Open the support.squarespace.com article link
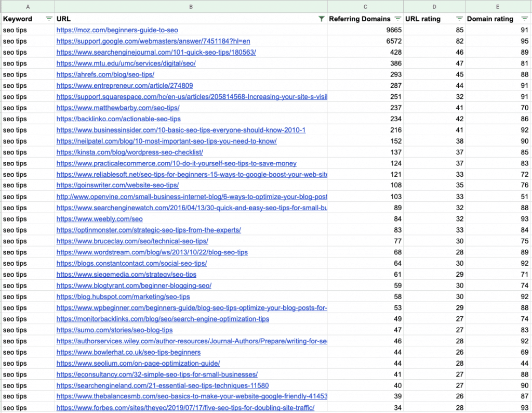Image resolution: width=532 pixels, height=413 pixels. [192, 97]
